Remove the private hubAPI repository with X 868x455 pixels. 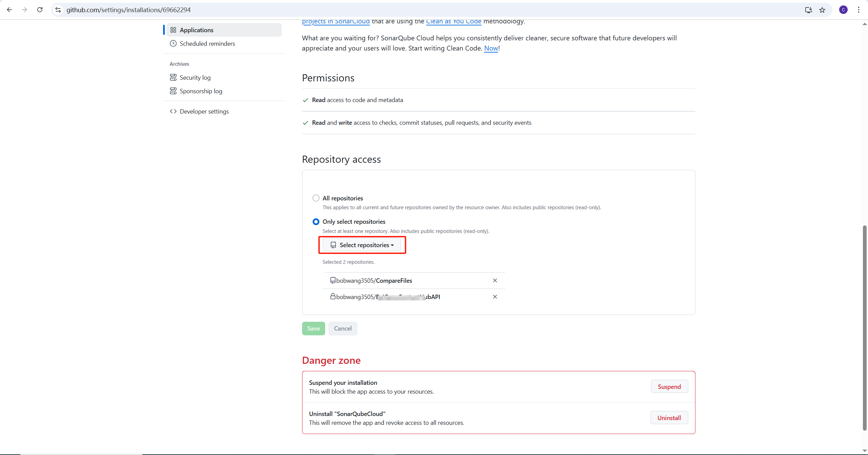coord(495,297)
